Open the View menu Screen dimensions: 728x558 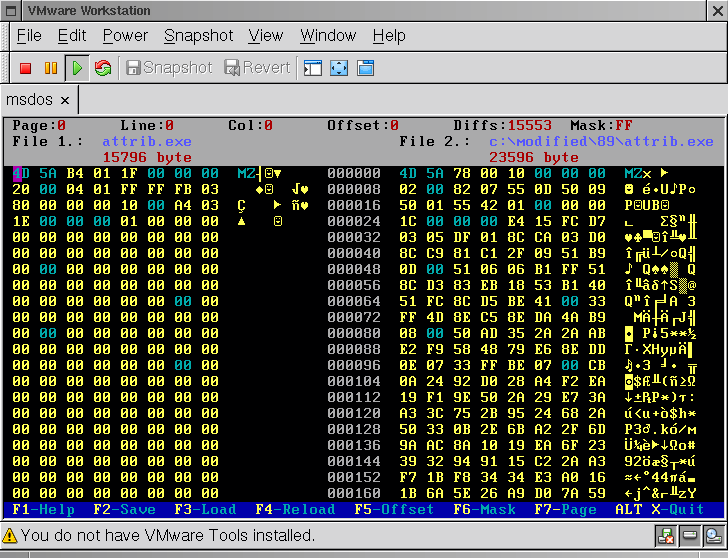[266, 36]
